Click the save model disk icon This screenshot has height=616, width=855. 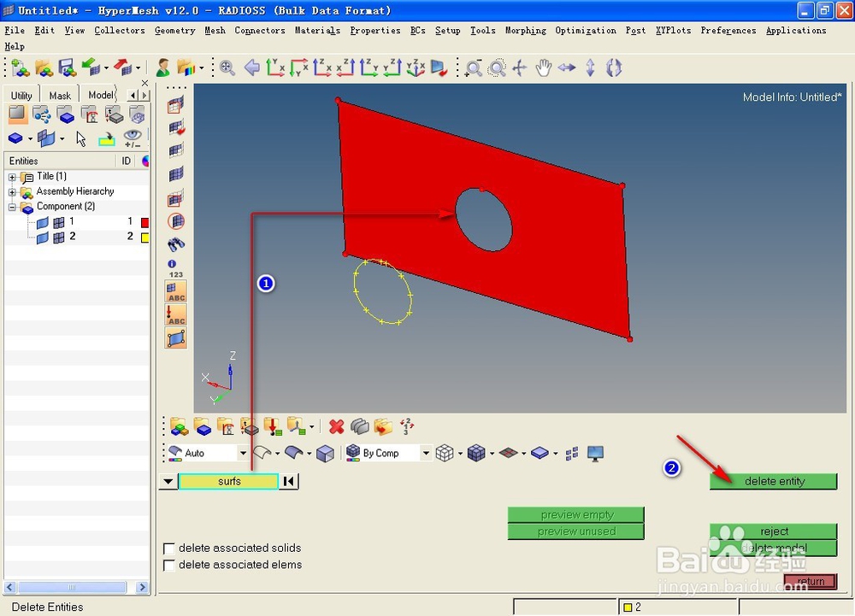tap(67, 67)
